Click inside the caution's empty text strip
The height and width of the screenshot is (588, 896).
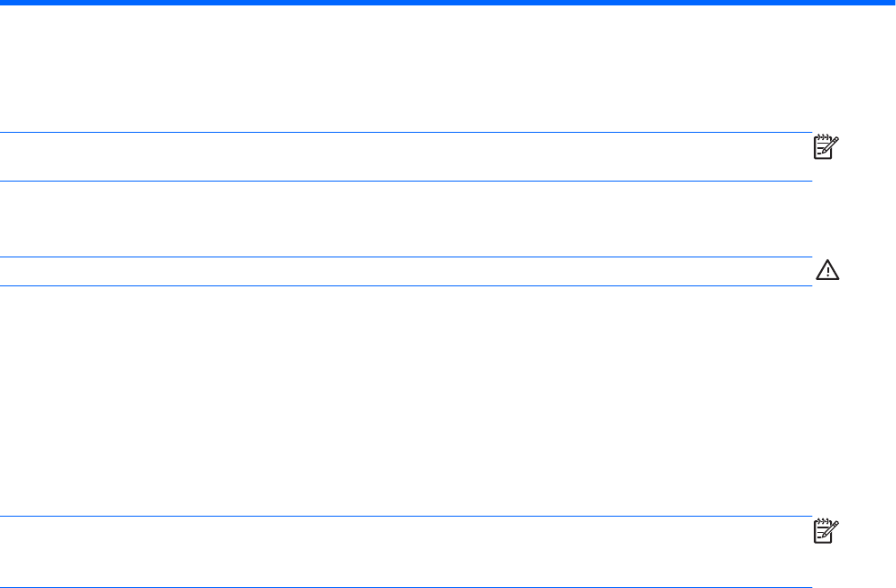pyautogui.click(x=406, y=272)
